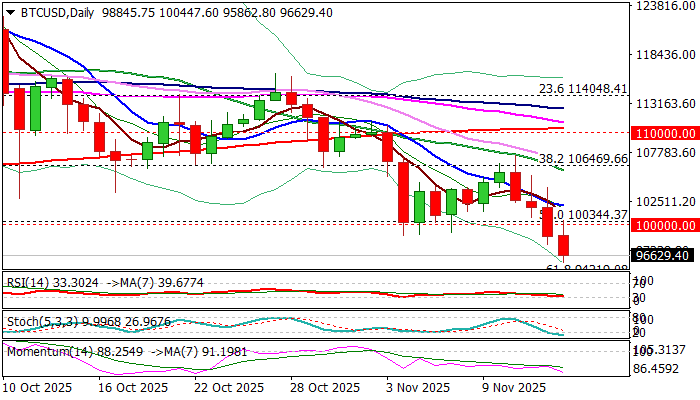This screenshot has height=400, width=700.
Task: Click the 118436.00 price axis label
Action: [668, 55]
